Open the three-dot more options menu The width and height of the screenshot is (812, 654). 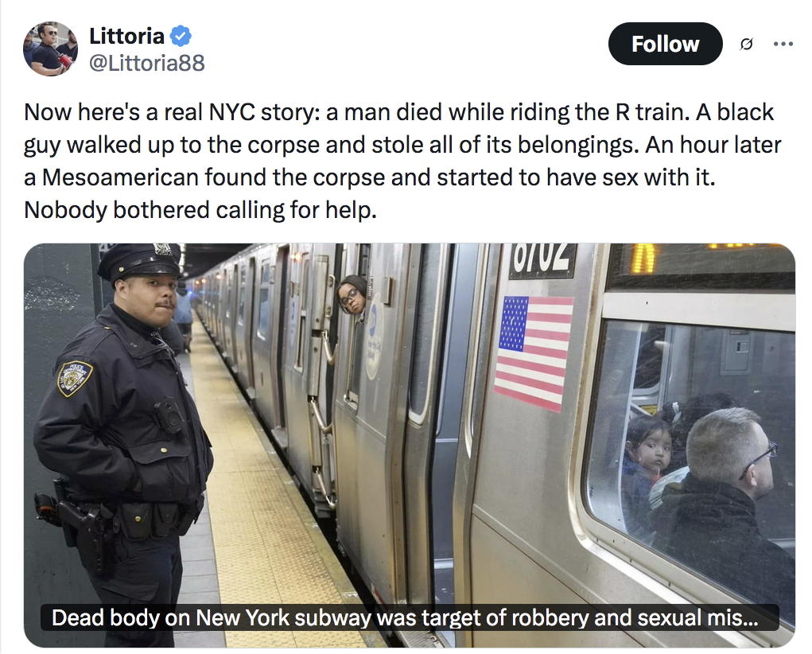pos(783,44)
